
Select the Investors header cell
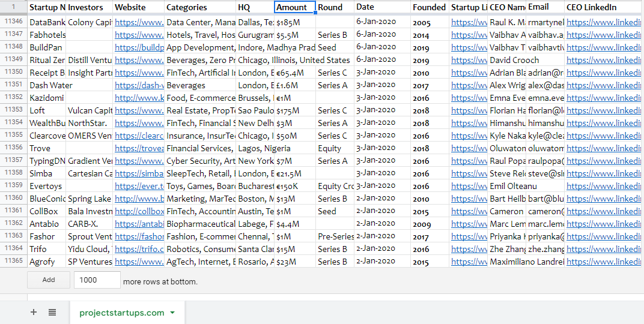(89, 7)
